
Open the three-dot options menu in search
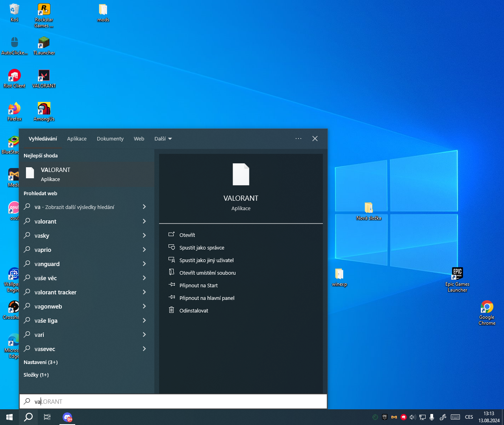pyautogui.click(x=298, y=139)
